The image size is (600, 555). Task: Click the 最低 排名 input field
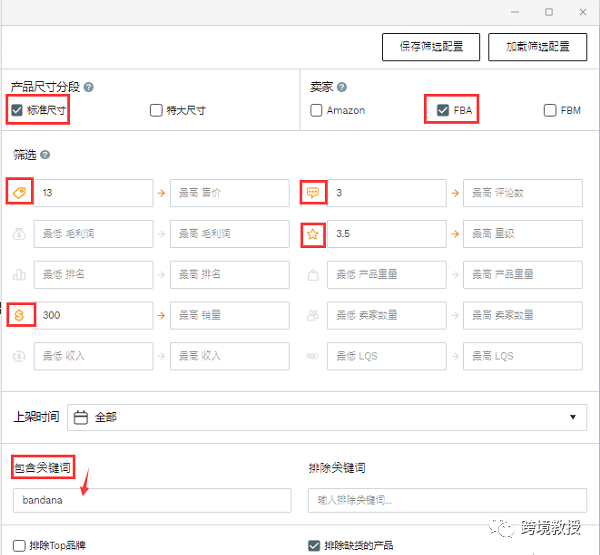click(94, 275)
